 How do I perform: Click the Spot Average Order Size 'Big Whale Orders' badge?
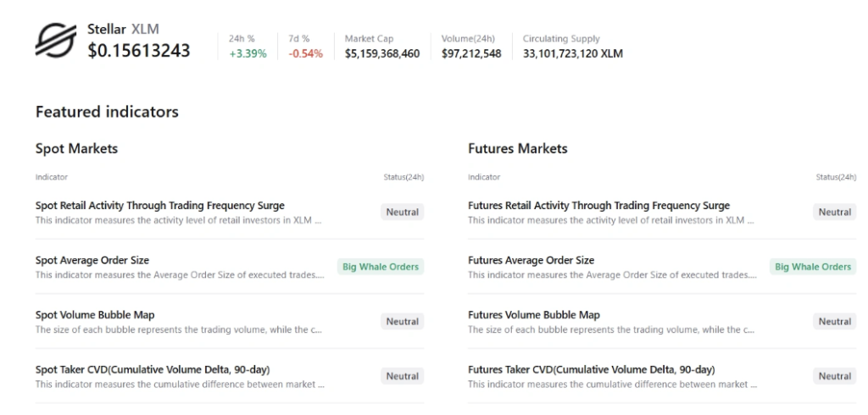(381, 267)
